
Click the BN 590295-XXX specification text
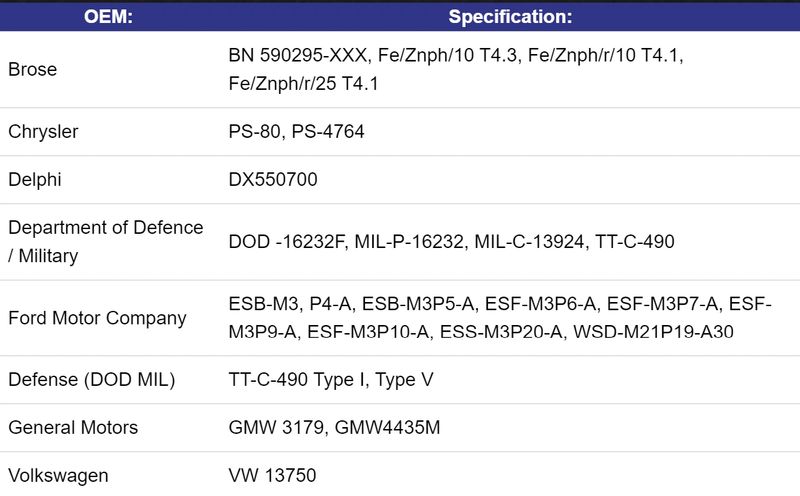pyautogui.click(x=294, y=56)
